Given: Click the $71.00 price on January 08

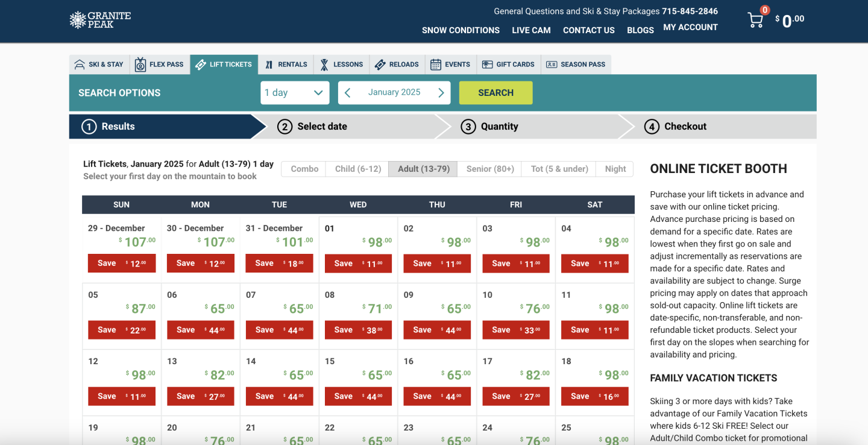Looking at the screenshot, I should tap(377, 308).
